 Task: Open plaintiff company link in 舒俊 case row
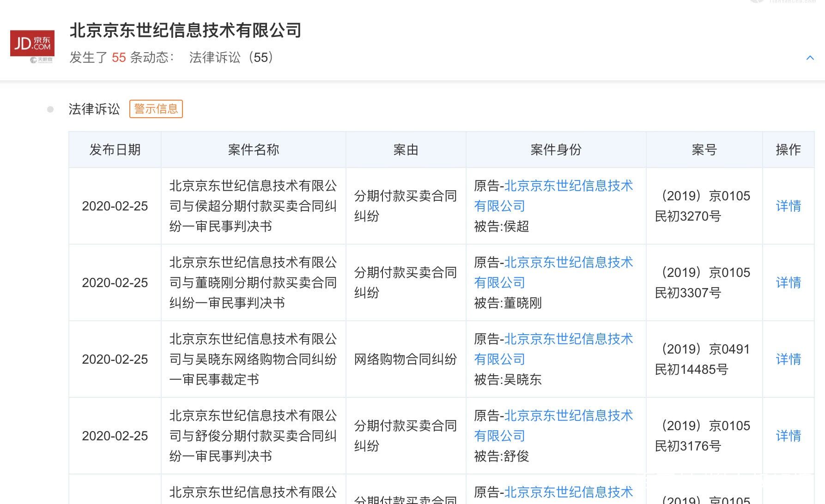(x=553, y=426)
